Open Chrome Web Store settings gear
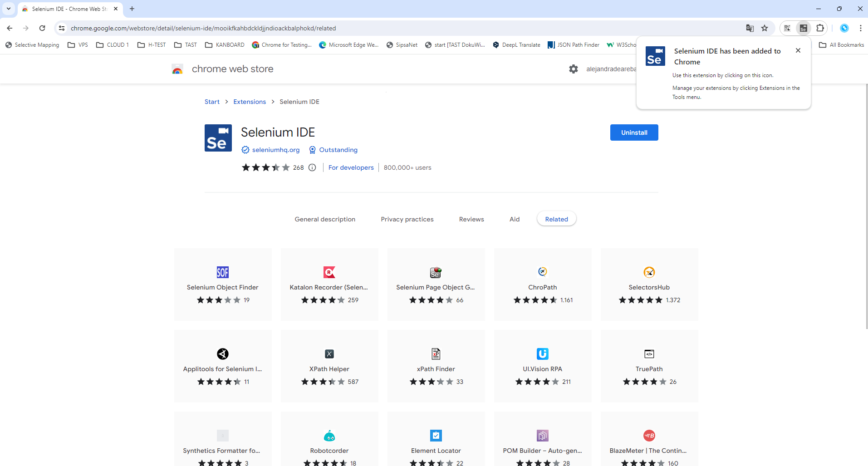Image resolution: width=868 pixels, height=466 pixels. [574, 69]
